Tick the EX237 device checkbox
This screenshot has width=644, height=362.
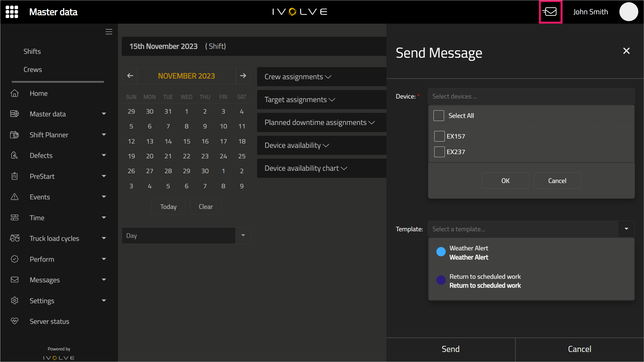[439, 152]
